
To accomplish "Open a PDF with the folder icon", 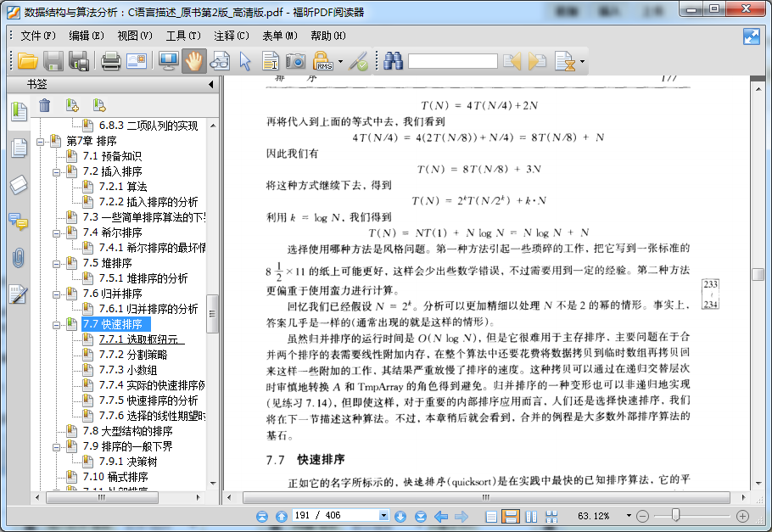I will coord(27,60).
